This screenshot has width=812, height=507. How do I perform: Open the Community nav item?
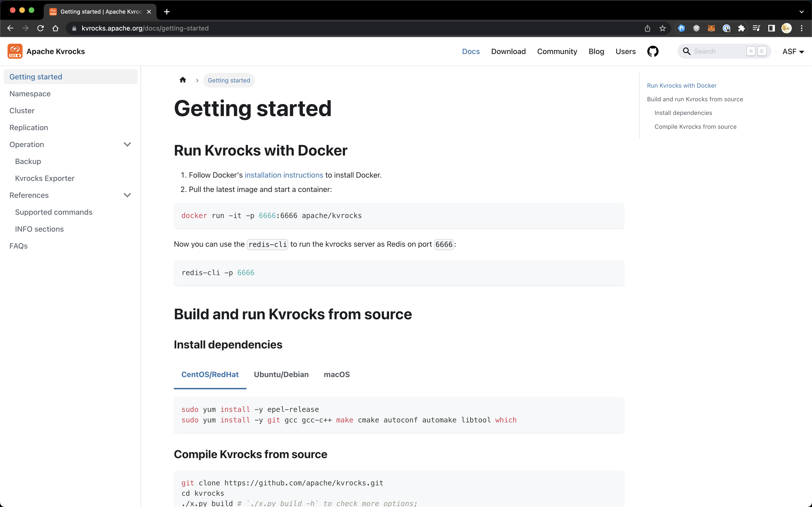tap(557, 51)
